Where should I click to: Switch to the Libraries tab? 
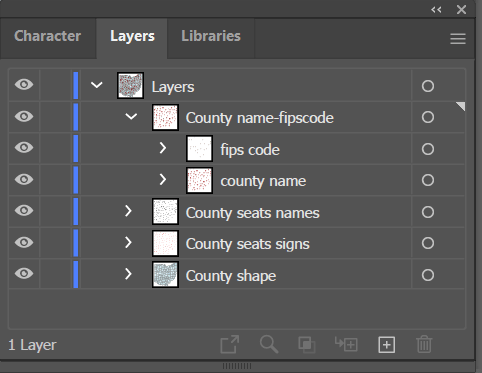(211, 36)
